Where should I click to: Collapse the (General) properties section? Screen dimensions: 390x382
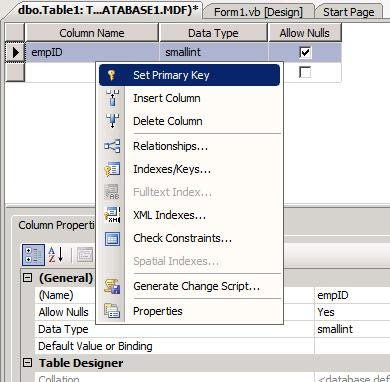[x=27, y=278]
